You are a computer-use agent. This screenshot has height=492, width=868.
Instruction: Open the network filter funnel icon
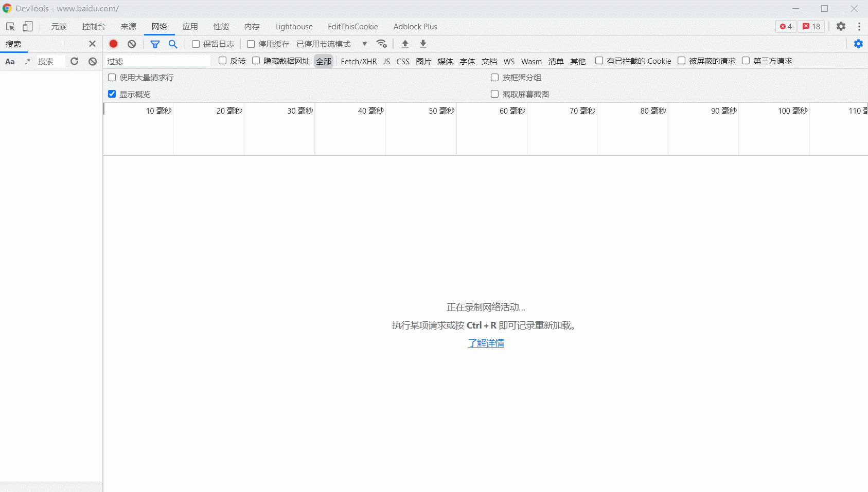[155, 44]
